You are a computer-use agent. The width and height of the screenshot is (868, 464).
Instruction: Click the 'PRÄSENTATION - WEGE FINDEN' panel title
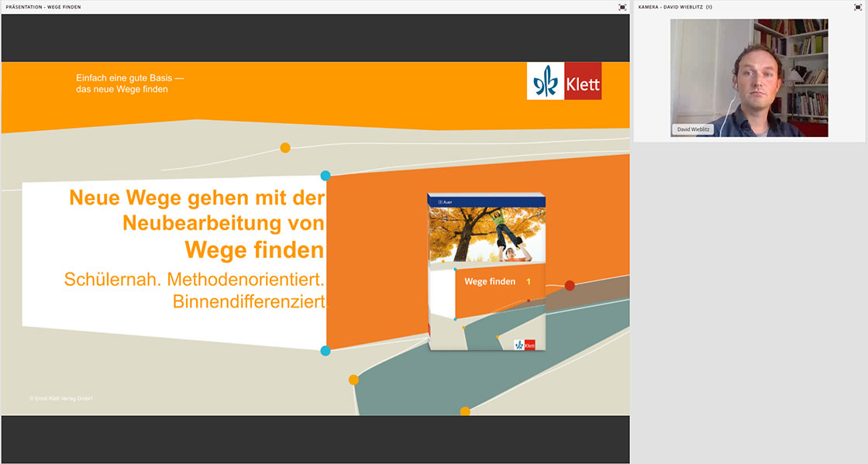click(x=43, y=7)
